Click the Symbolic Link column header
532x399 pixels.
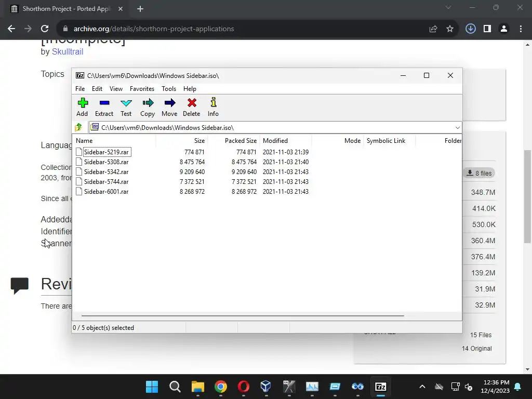389,140
